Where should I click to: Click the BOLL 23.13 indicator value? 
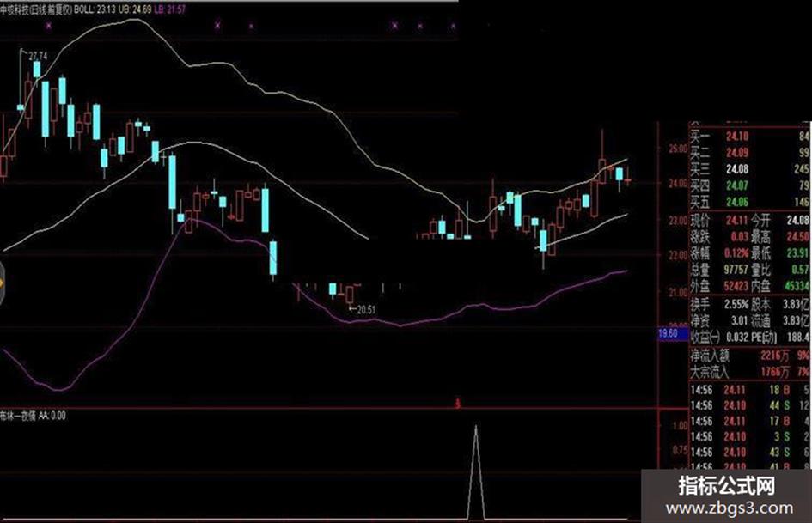pos(95,9)
